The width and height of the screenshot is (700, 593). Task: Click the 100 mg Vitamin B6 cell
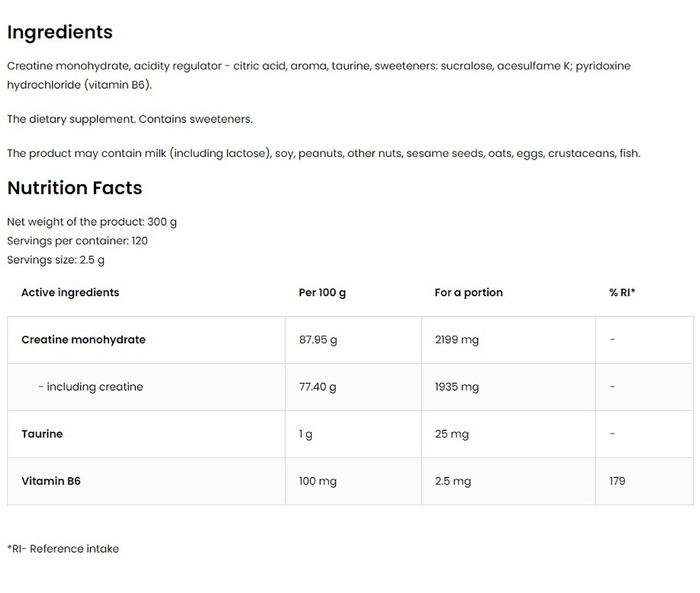[x=318, y=481]
